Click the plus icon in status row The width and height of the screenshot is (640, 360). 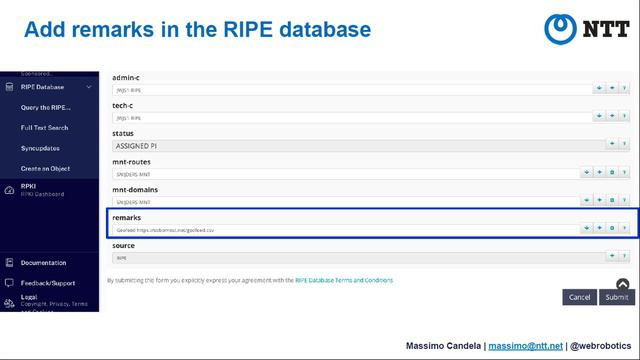pos(612,144)
